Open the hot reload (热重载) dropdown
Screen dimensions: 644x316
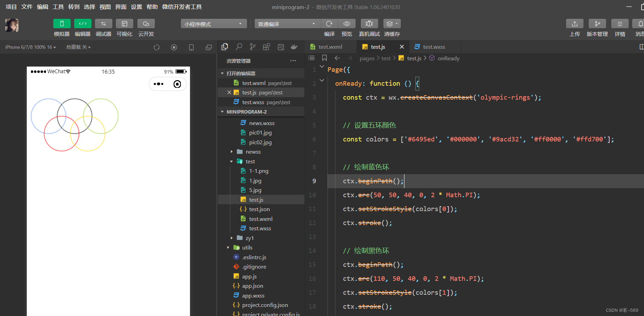(79, 47)
